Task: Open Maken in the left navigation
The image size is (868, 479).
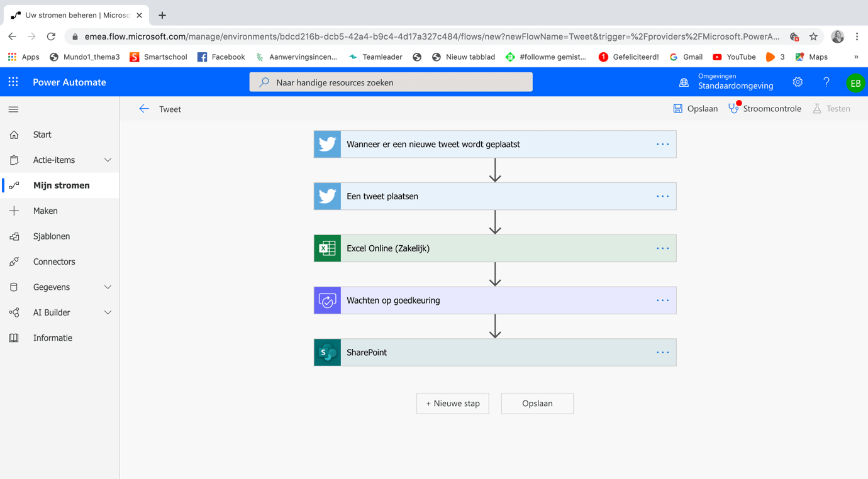Action: (60, 211)
